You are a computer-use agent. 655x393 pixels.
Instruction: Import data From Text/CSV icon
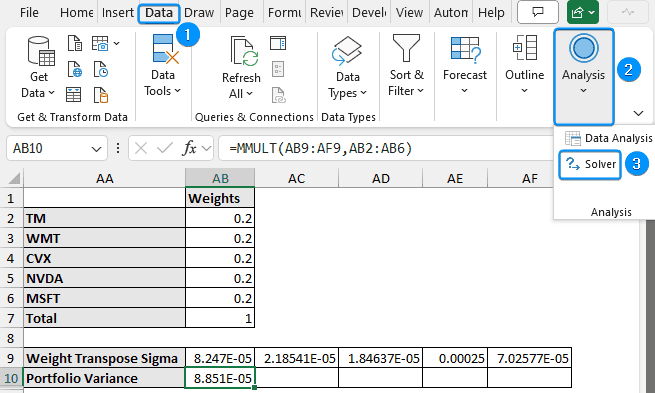click(x=75, y=43)
